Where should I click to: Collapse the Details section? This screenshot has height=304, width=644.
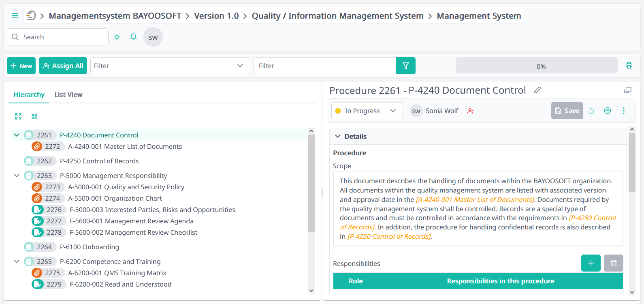tap(338, 136)
